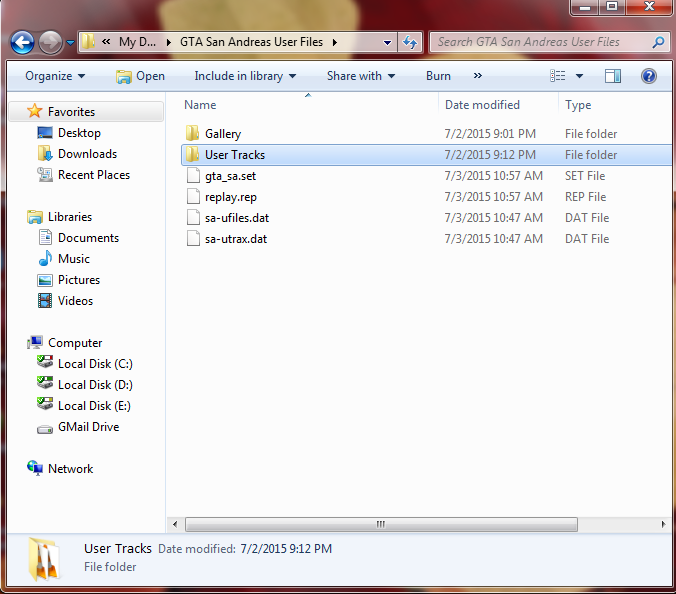Sort by the Name column header

[200, 105]
